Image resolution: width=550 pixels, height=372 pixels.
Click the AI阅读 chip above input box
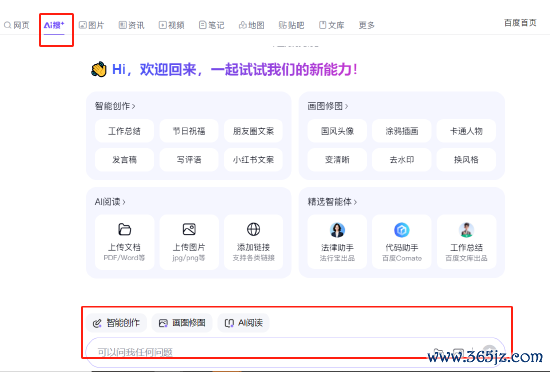(243, 323)
